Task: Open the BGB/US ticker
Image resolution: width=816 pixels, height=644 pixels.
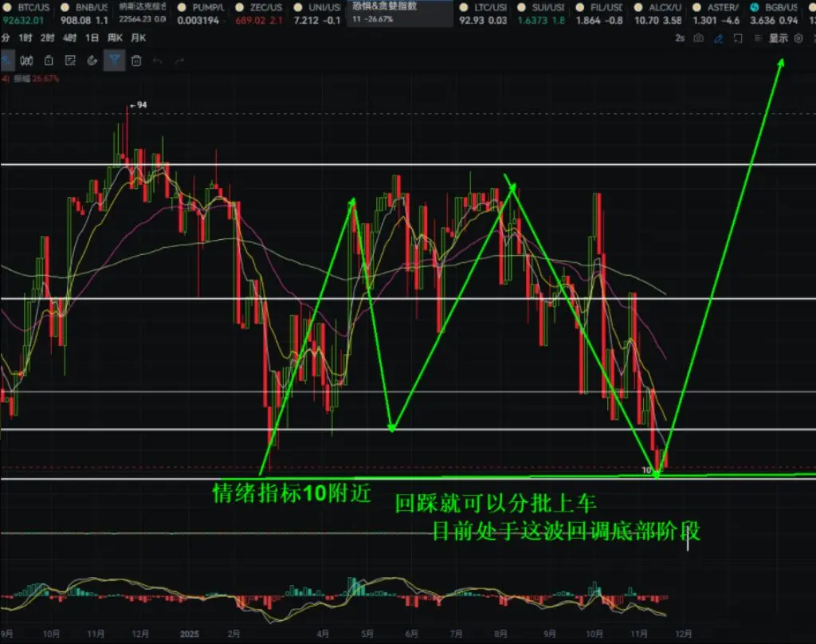Action: (775, 14)
